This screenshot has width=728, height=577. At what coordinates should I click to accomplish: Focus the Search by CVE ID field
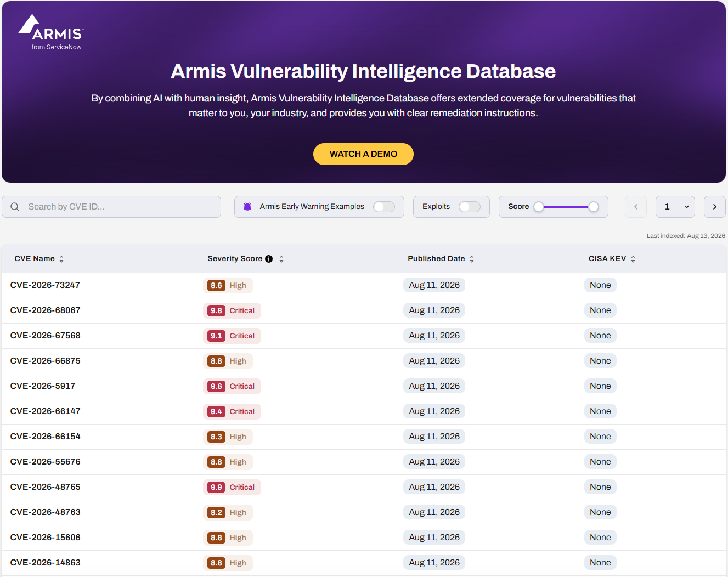tap(111, 207)
